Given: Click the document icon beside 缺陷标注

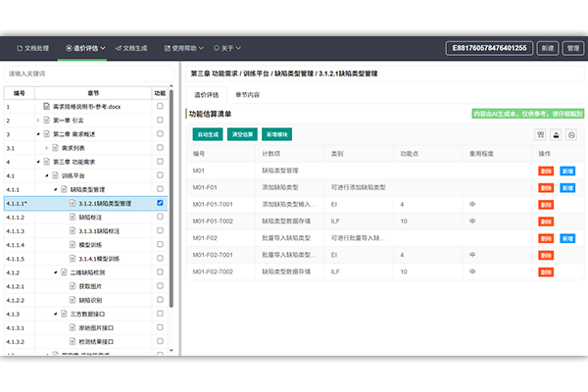Looking at the screenshot, I should point(72,217).
